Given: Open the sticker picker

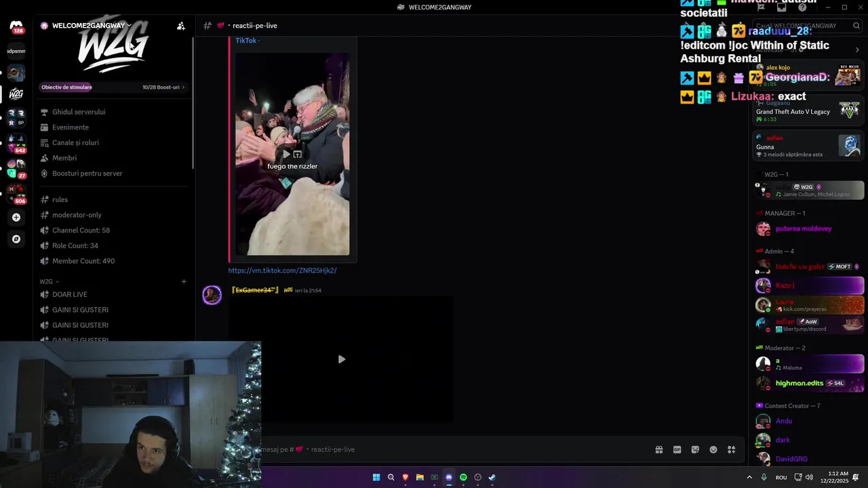Looking at the screenshot, I should [695, 449].
